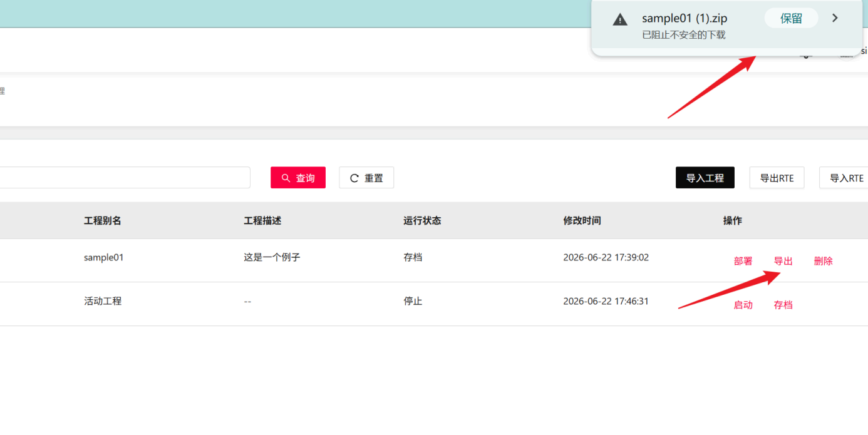Click the 导出RTE button
Image resolution: width=868 pixels, height=435 pixels.
[777, 178]
